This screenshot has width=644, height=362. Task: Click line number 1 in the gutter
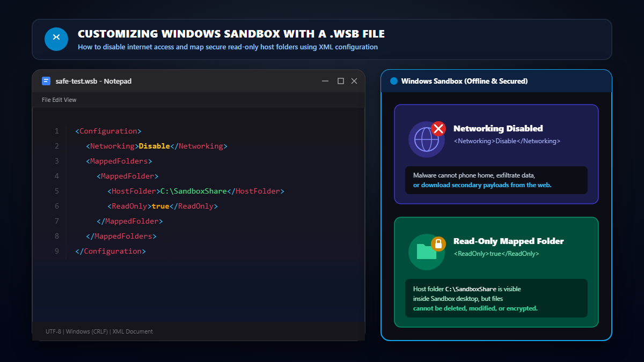56,131
